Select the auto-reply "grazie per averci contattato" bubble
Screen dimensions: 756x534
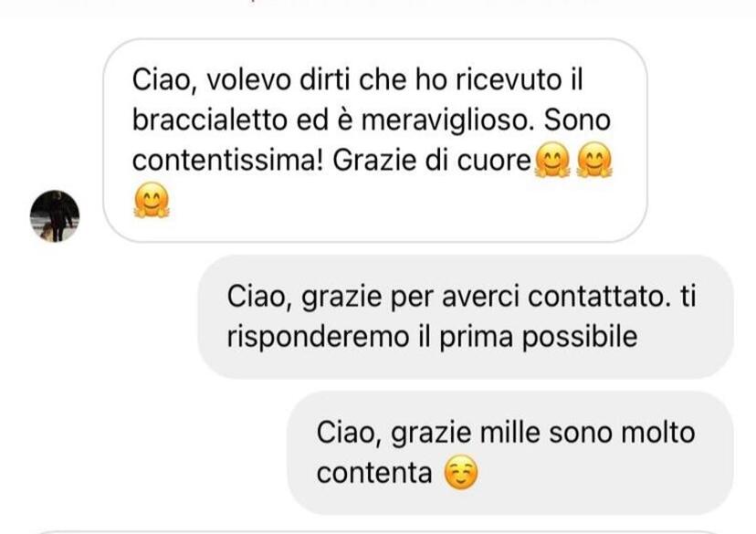click(x=466, y=317)
